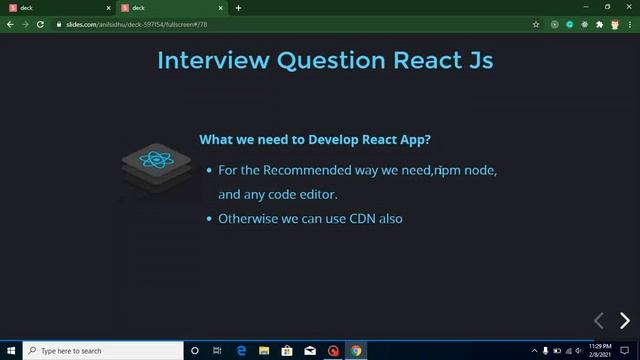Go to the previous slide arrow
This screenshot has width=640, height=360.
point(599,321)
